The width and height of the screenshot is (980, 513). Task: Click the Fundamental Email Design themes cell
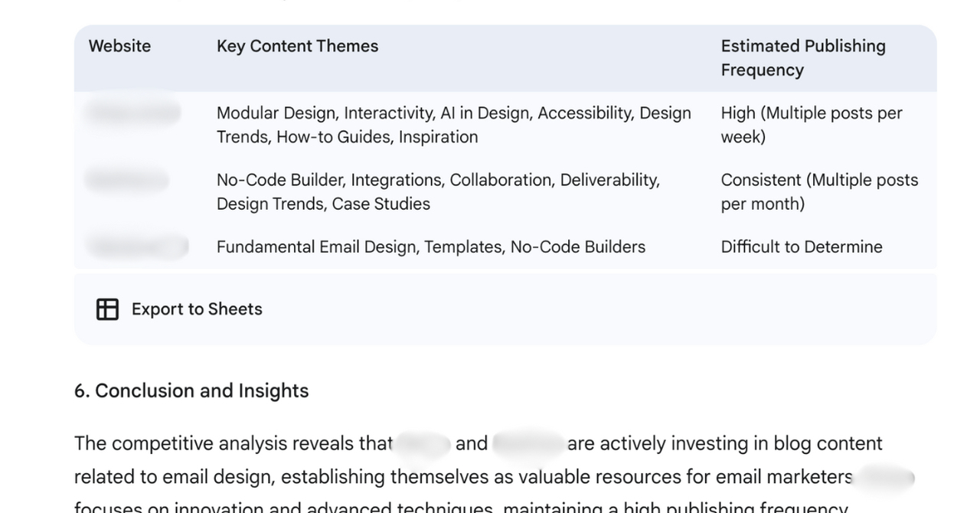tap(431, 247)
